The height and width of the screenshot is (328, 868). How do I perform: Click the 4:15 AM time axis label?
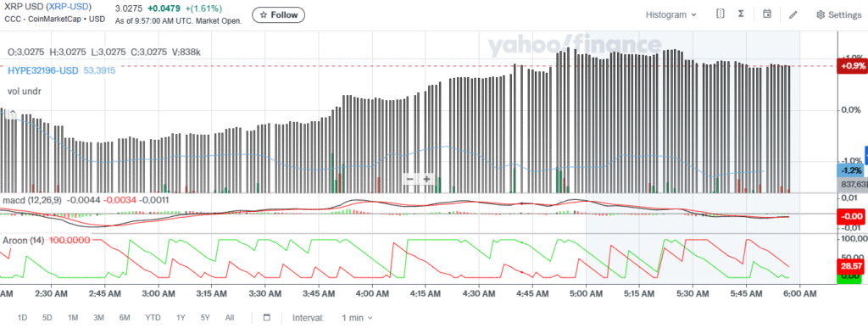click(x=426, y=294)
